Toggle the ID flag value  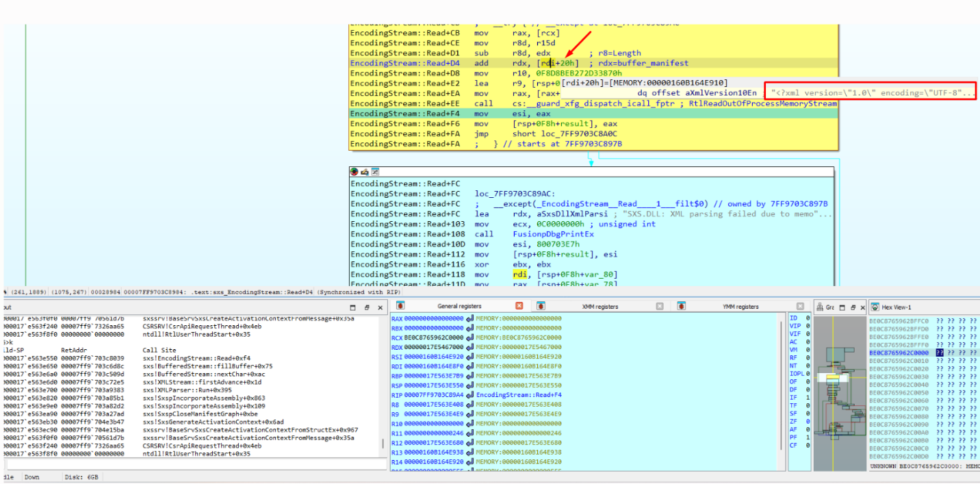808,318
